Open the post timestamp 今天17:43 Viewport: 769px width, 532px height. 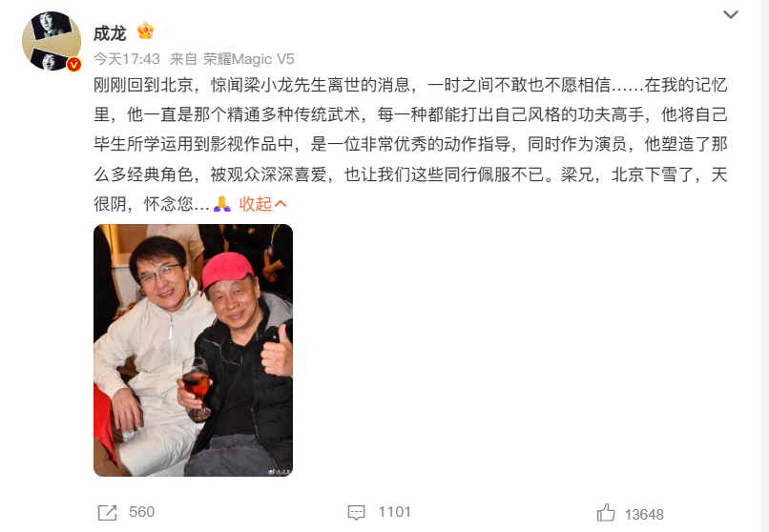pyautogui.click(x=127, y=59)
